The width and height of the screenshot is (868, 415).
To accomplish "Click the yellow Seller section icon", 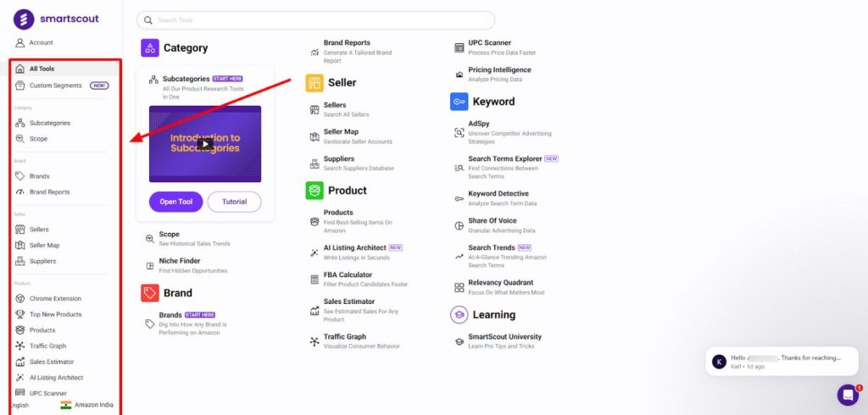I will (314, 83).
